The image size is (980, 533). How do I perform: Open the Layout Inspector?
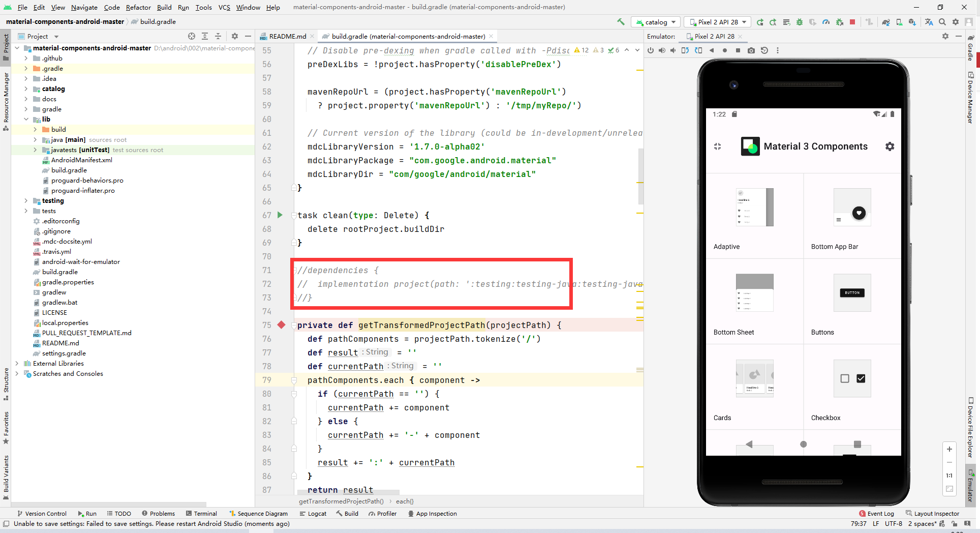click(x=932, y=514)
